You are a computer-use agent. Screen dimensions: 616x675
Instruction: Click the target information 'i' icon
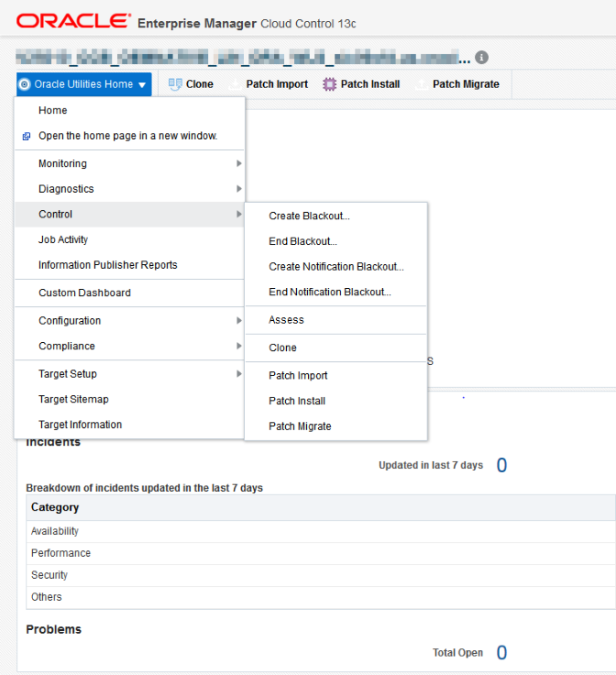[x=481, y=57]
